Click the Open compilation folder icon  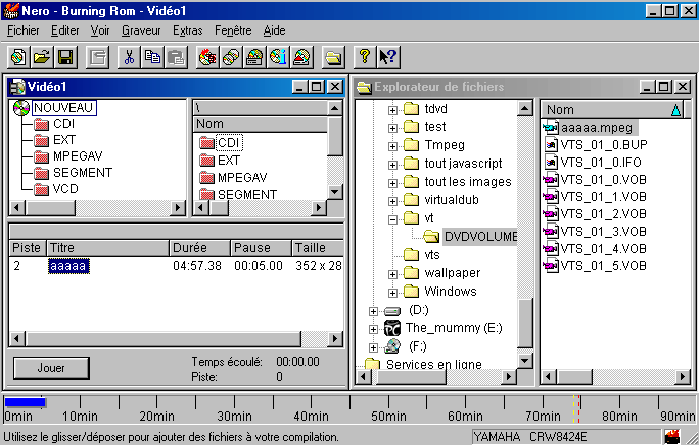coord(42,57)
